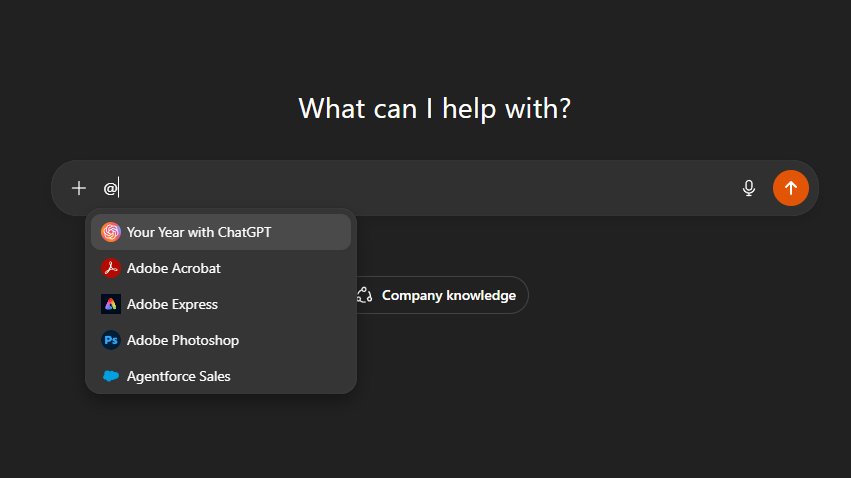
Task: Select the Your Year with ChatGPT icon
Action: coord(111,232)
